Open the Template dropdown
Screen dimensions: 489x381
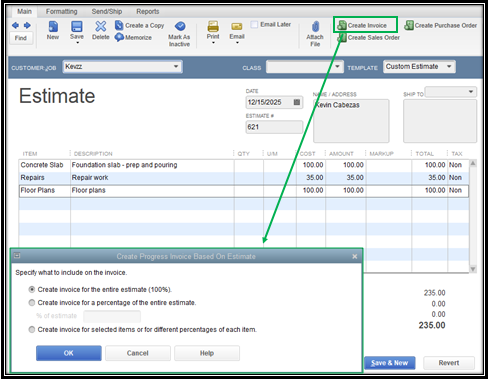coord(449,67)
